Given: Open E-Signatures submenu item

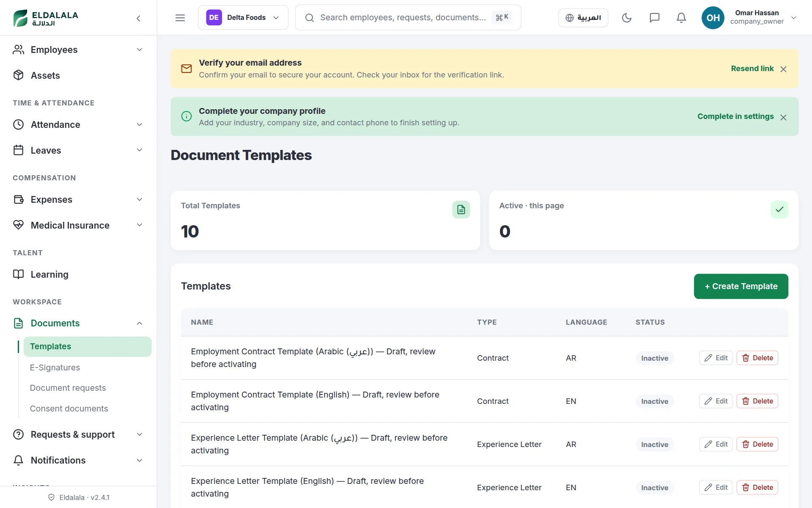Looking at the screenshot, I should click(x=88, y=367).
